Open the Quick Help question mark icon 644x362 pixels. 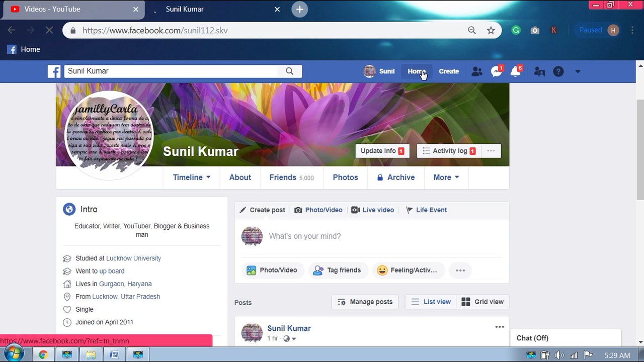558,71
